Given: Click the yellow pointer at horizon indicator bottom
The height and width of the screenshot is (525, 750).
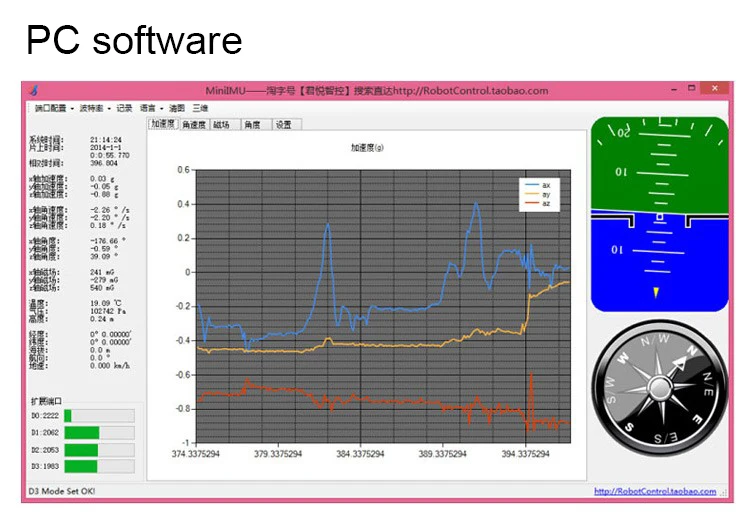Looking at the screenshot, I should pyautogui.click(x=656, y=293).
